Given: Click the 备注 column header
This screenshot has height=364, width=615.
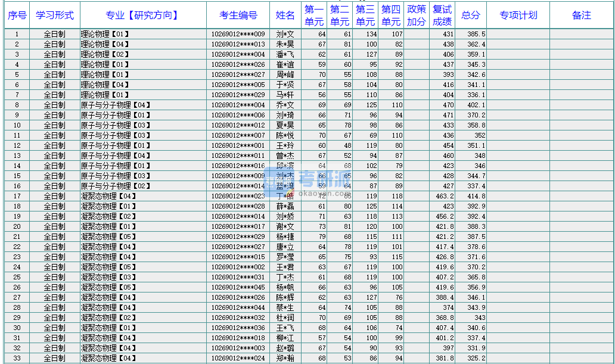Looking at the screenshot, I should 581,15.
